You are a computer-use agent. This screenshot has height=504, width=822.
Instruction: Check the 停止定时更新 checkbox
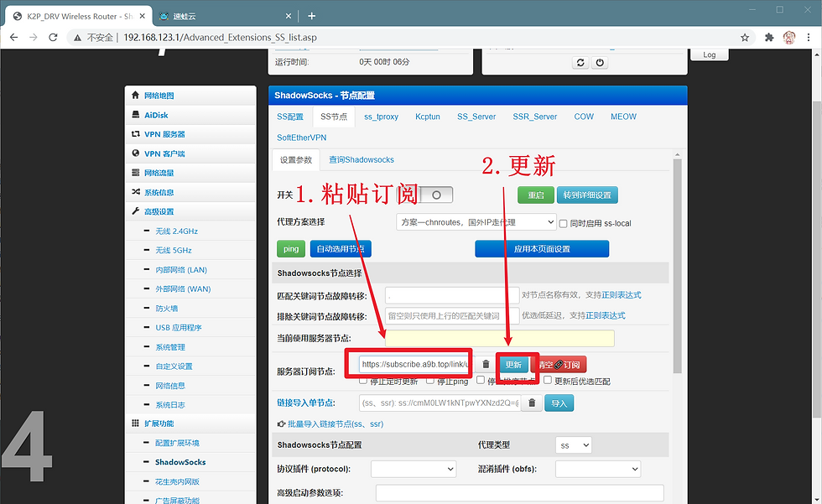(362, 381)
